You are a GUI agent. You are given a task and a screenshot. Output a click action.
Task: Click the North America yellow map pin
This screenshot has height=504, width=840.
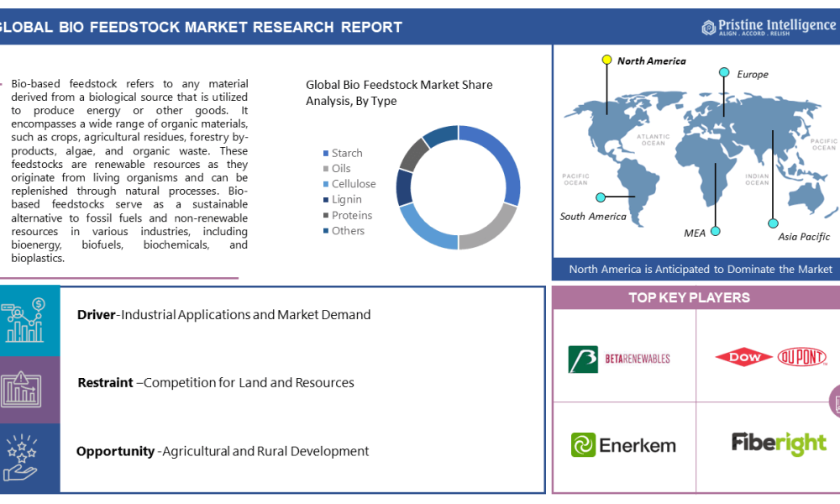click(x=606, y=60)
